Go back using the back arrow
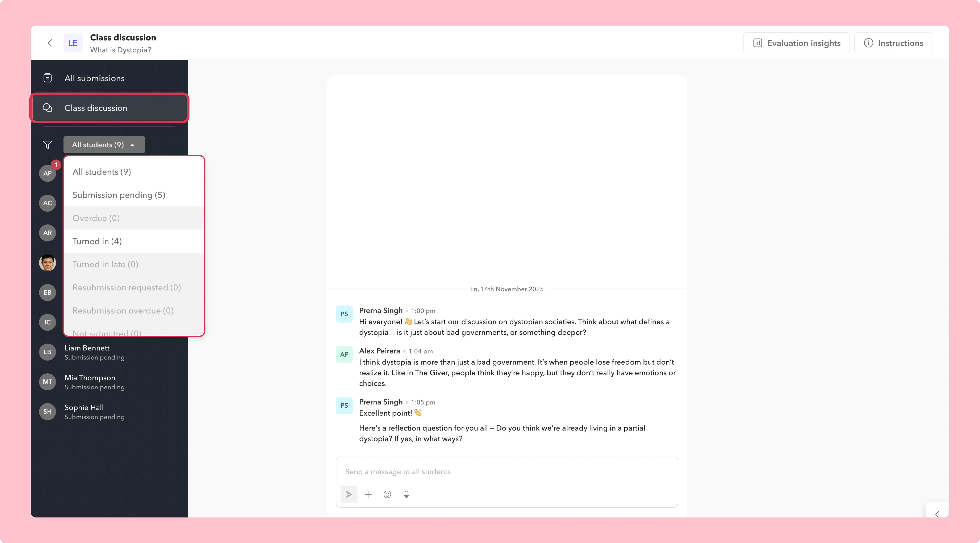Viewport: 980px width, 543px height. tap(50, 43)
